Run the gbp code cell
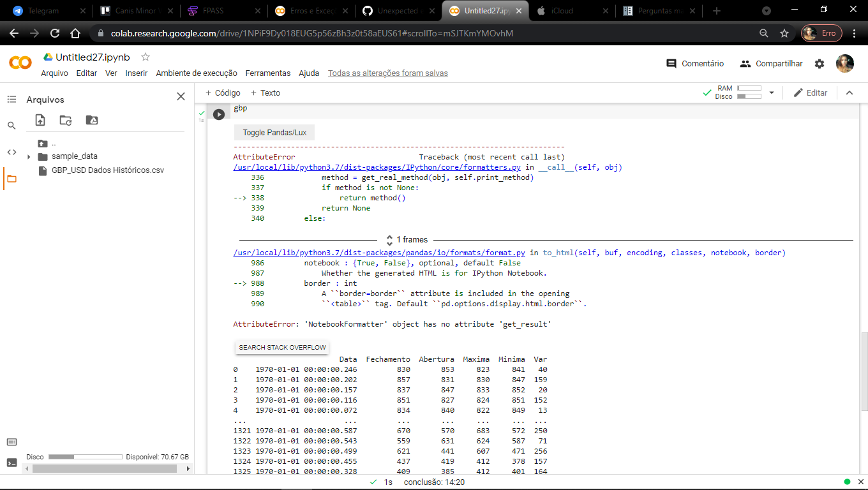The height and width of the screenshot is (490, 868). pyautogui.click(x=218, y=114)
